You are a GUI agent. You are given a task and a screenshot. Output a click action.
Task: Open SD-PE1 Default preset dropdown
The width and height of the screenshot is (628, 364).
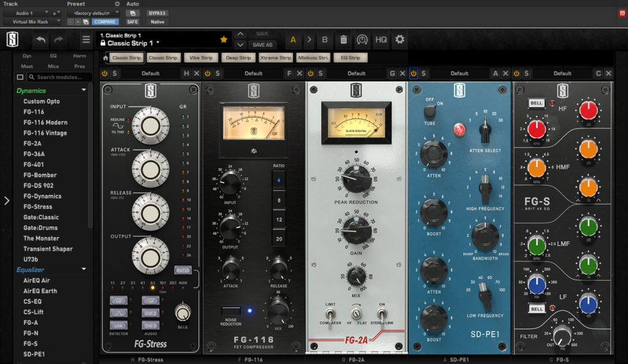tap(459, 73)
